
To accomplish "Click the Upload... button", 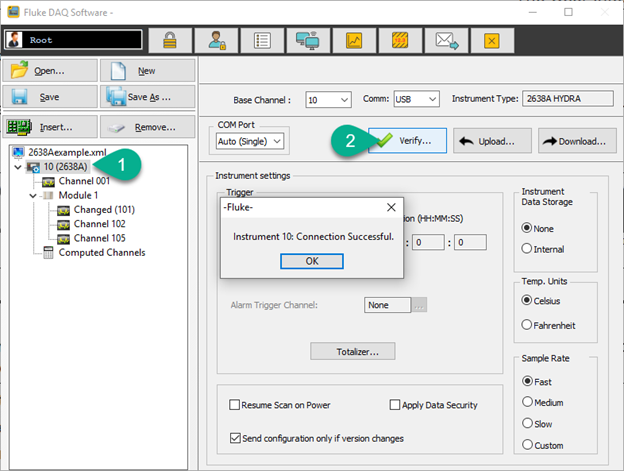I will pyautogui.click(x=492, y=141).
